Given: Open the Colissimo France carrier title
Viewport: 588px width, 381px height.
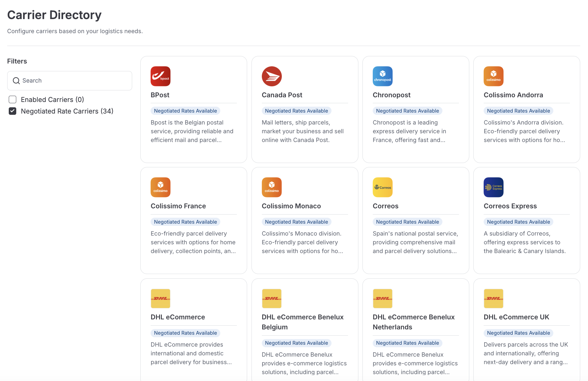Looking at the screenshot, I should point(178,206).
